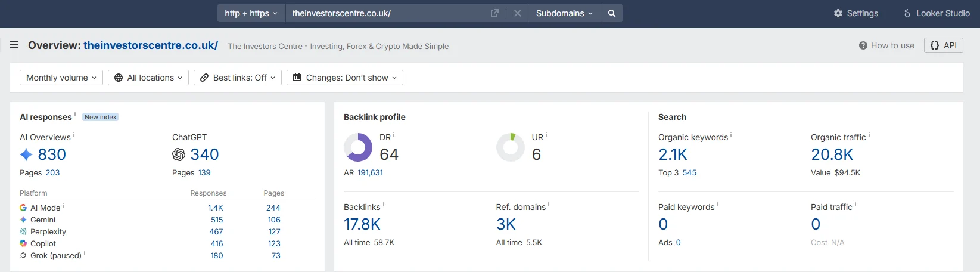Click the AI Overviews sparkle icon
The width and height of the screenshot is (980, 272).
pyautogui.click(x=26, y=154)
